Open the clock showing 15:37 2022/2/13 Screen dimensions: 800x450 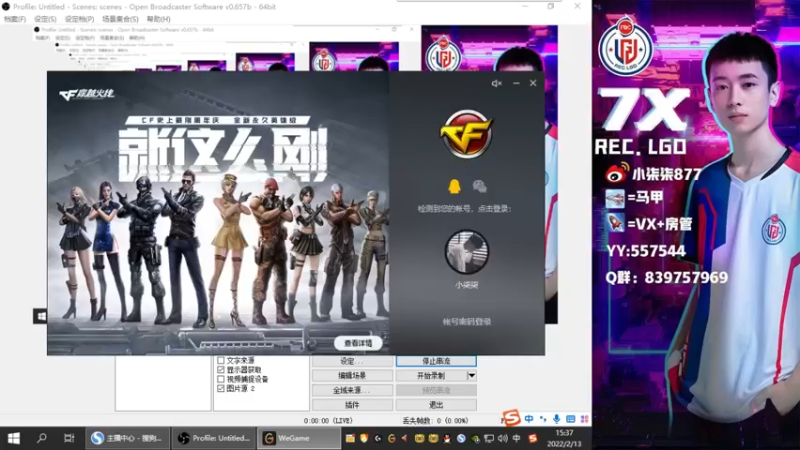[564, 438]
